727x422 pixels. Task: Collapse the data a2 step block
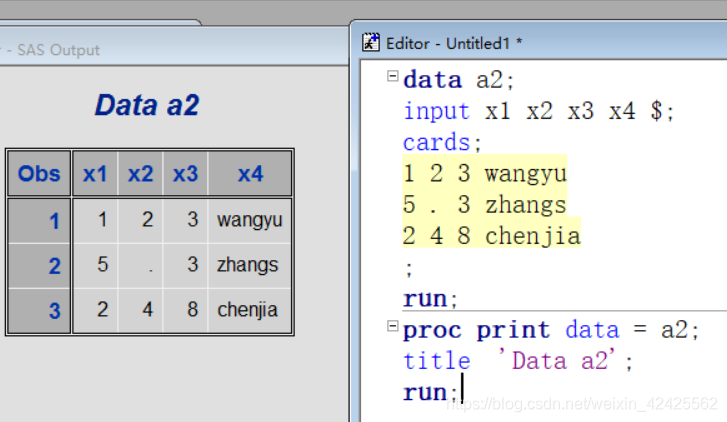(393, 76)
